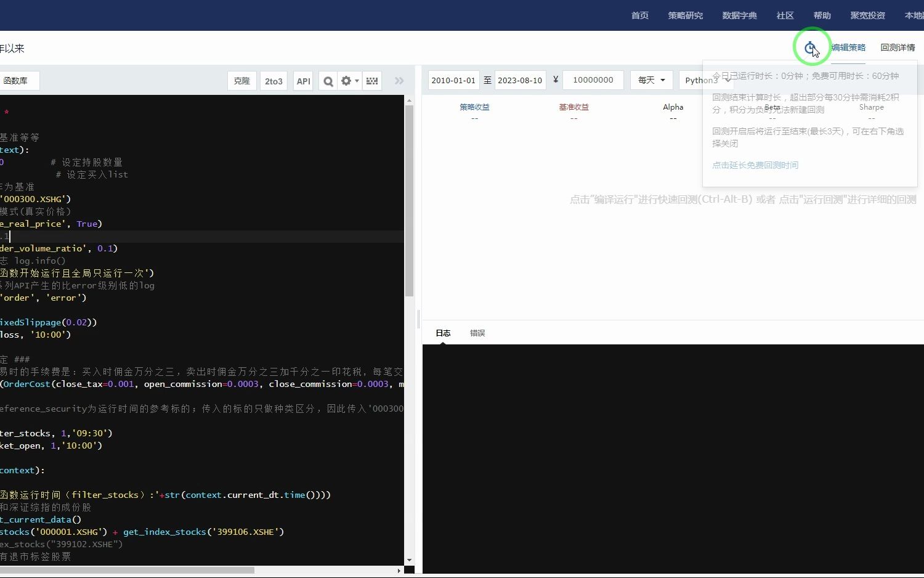Open 策略研究 in the top navigation
This screenshot has width=924, height=578.
[x=686, y=15]
